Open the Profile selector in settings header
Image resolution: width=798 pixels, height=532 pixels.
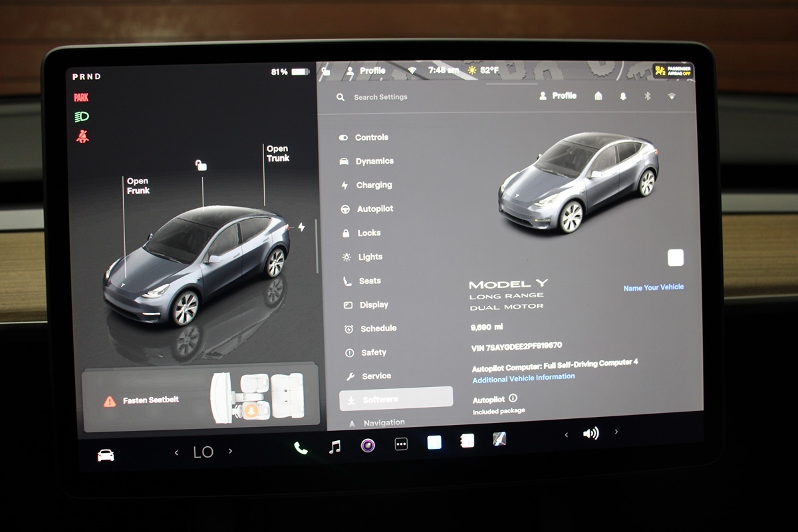click(557, 96)
